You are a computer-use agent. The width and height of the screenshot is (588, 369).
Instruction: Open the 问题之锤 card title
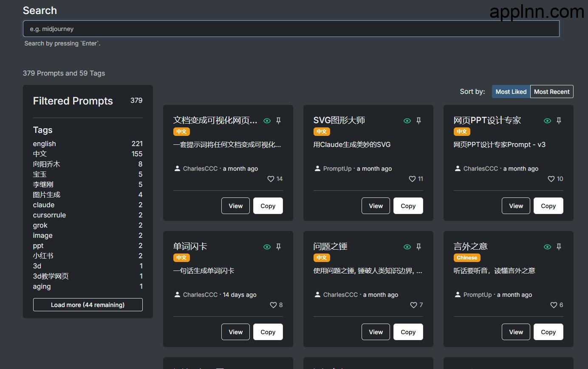click(x=330, y=246)
